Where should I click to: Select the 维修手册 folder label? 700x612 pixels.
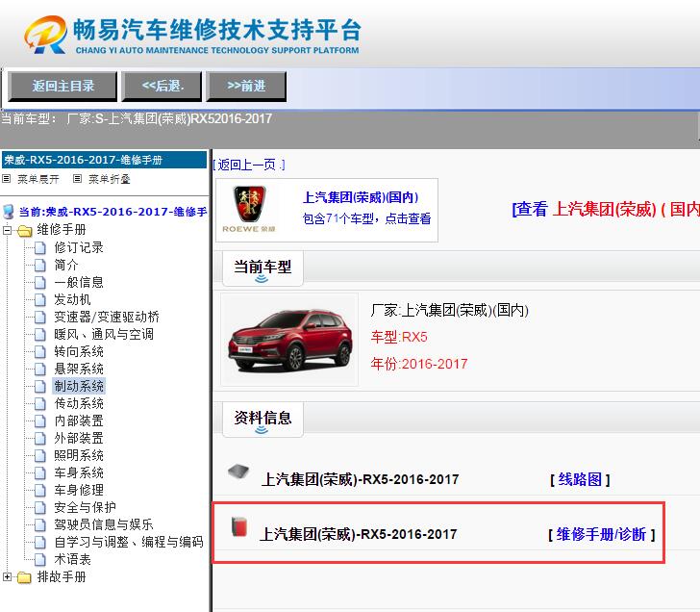[x=62, y=230]
